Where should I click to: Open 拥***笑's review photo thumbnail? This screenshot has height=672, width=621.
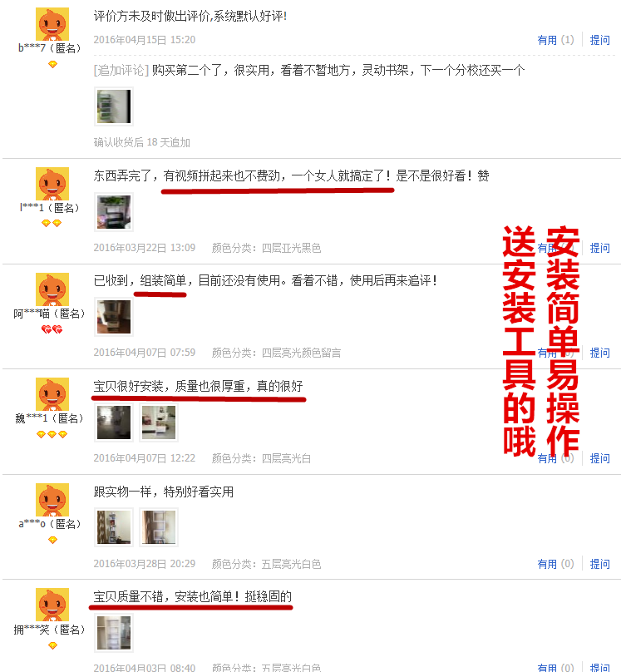pos(114,633)
